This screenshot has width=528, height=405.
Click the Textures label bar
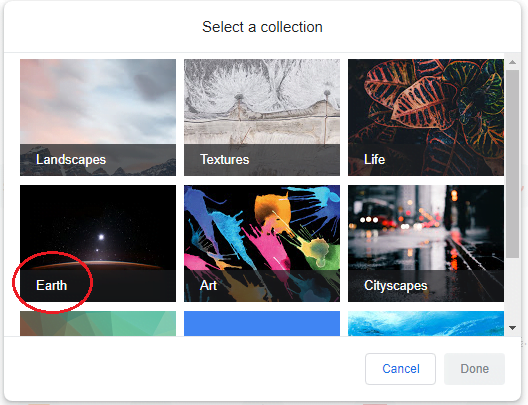(262, 160)
